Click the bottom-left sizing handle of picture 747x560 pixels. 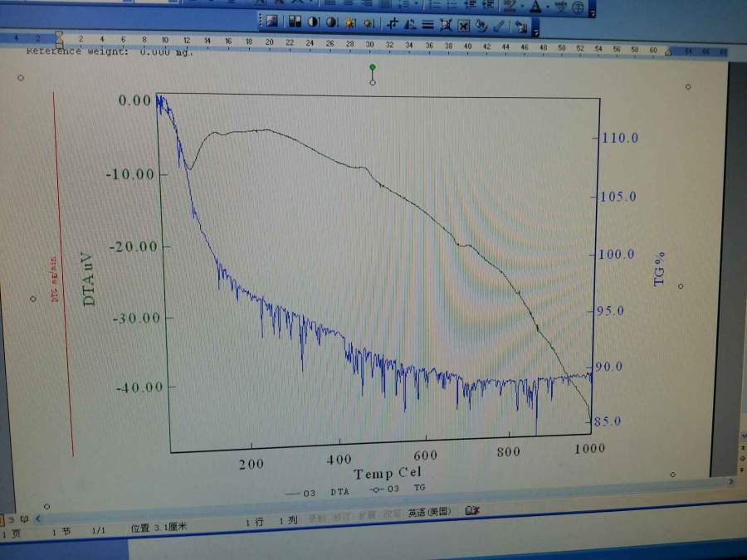click(x=46, y=506)
